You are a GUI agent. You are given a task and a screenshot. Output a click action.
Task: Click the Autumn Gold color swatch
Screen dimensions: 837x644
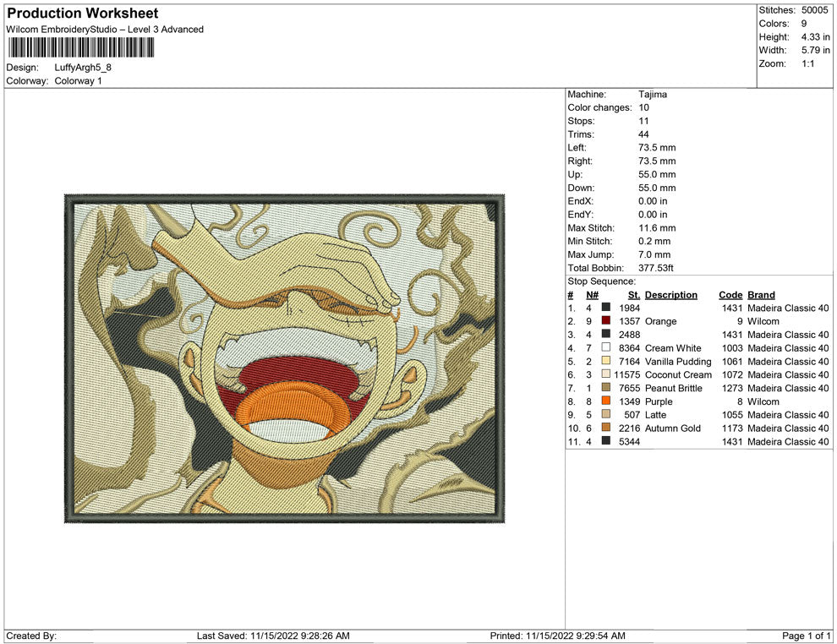606,428
